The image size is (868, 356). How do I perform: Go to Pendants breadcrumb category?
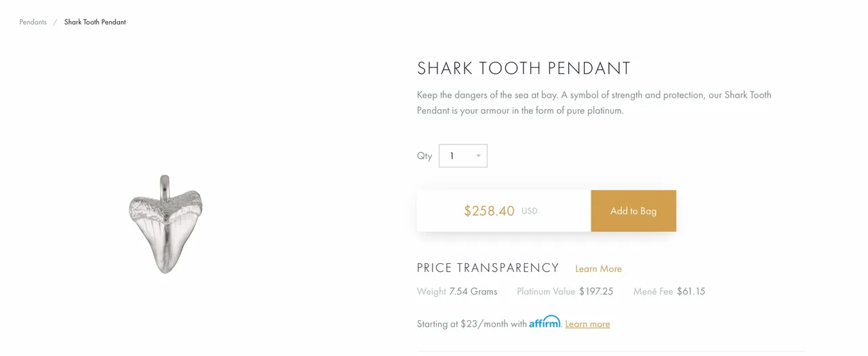[x=33, y=22]
